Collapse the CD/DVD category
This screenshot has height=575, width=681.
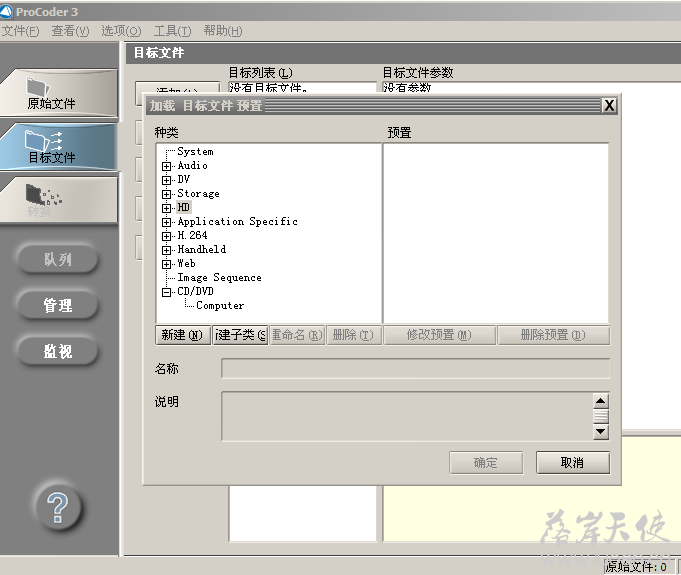tap(166, 292)
